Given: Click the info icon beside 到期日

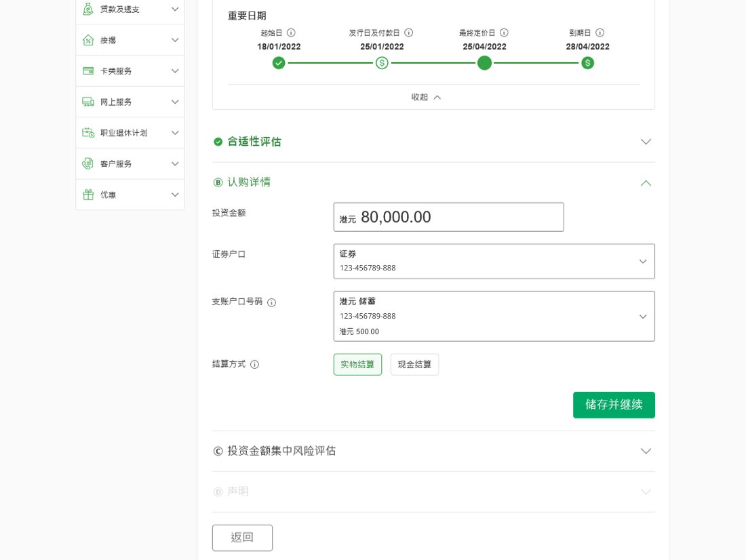Looking at the screenshot, I should (x=600, y=33).
